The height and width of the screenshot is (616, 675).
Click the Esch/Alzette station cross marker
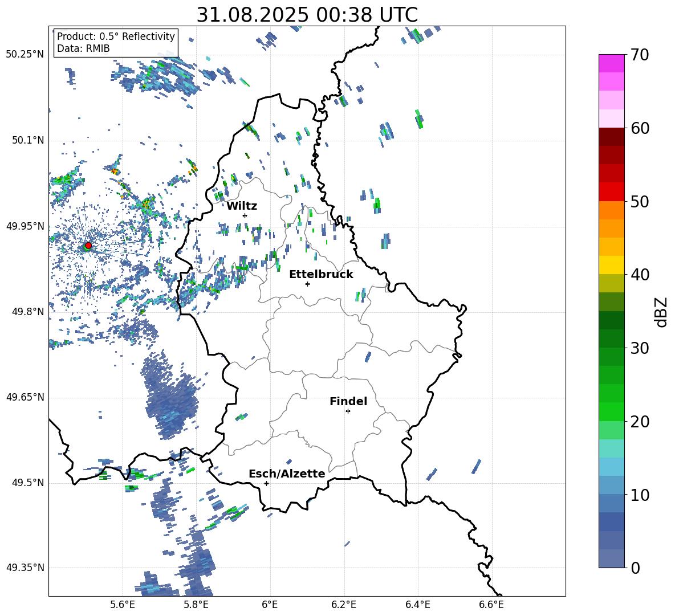(266, 483)
